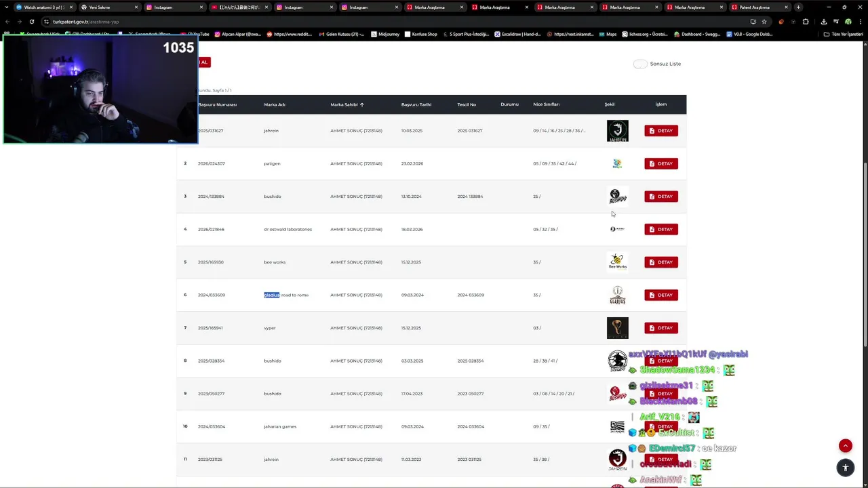Open the Excalidraw bookmark

(517, 34)
